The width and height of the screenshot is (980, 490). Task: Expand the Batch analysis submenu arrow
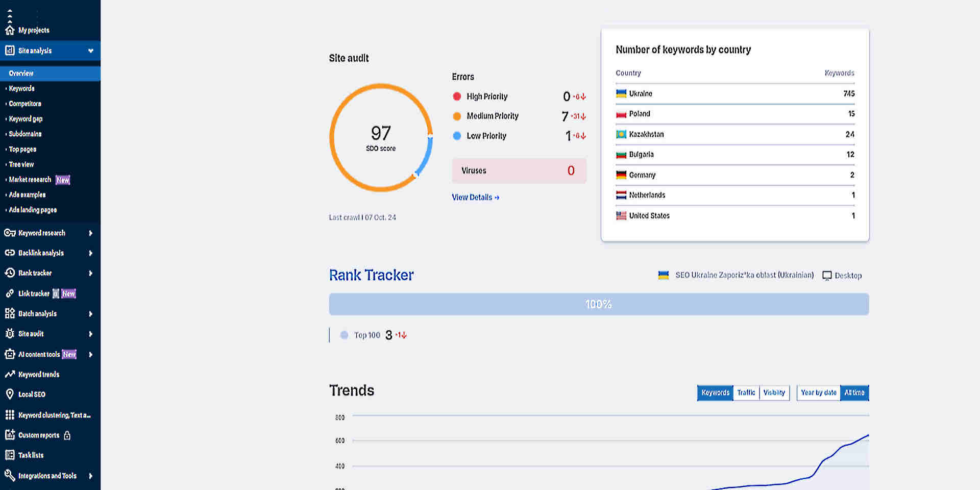(90, 313)
